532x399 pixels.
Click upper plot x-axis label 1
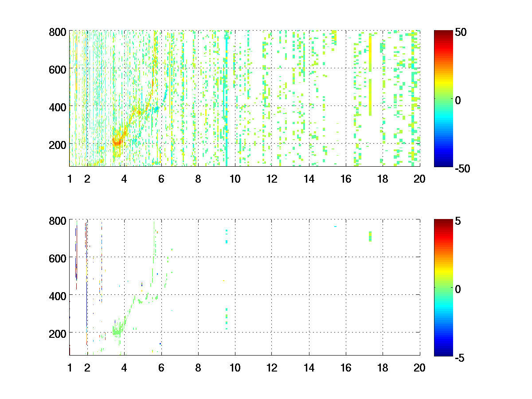[x=70, y=179]
